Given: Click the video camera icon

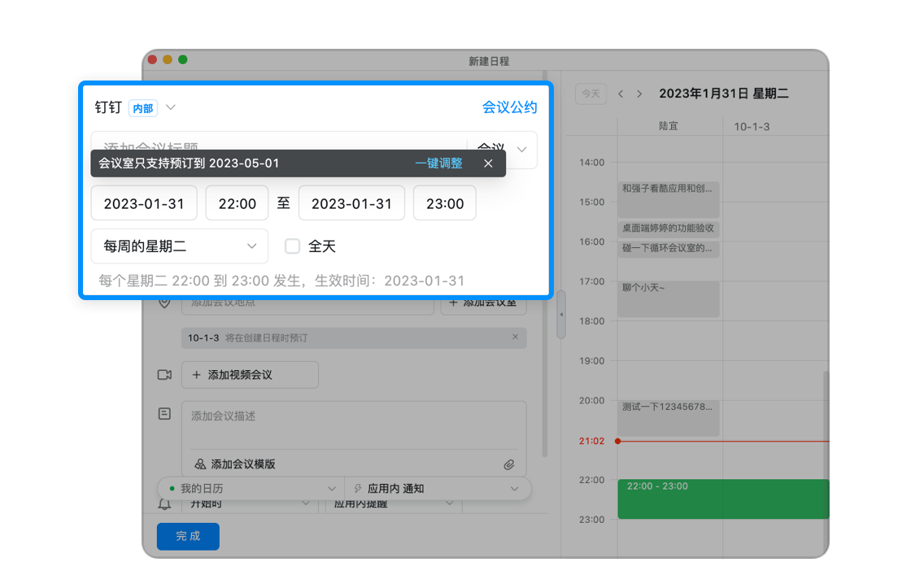Looking at the screenshot, I should click(164, 375).
